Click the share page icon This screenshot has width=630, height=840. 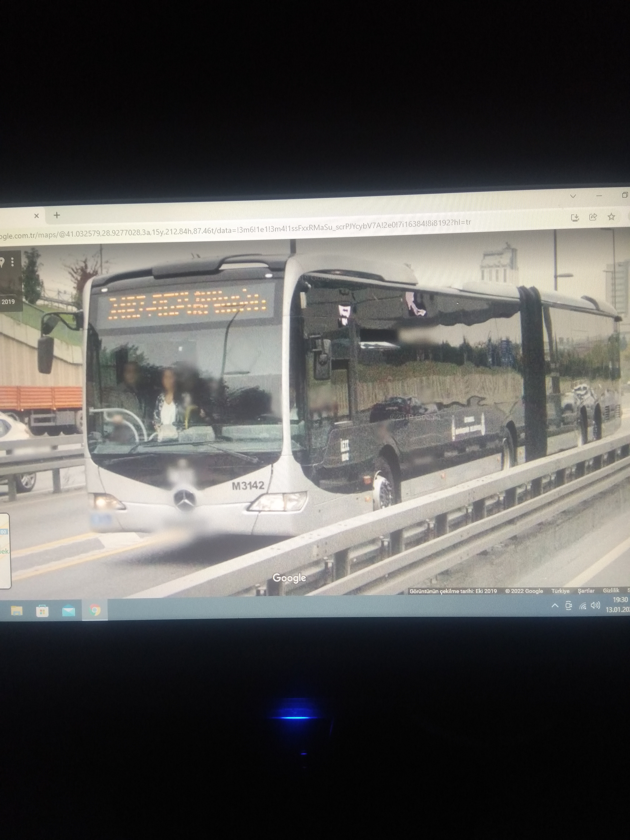[x=593, y=217]
